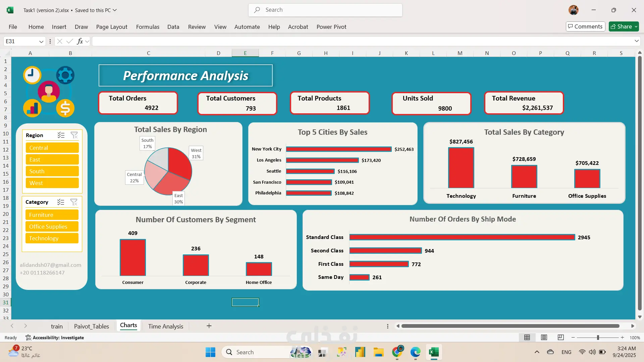Toggle the Furniture category slicer item
The width and height of the screenshot is (644, 362).
(52, 215)
